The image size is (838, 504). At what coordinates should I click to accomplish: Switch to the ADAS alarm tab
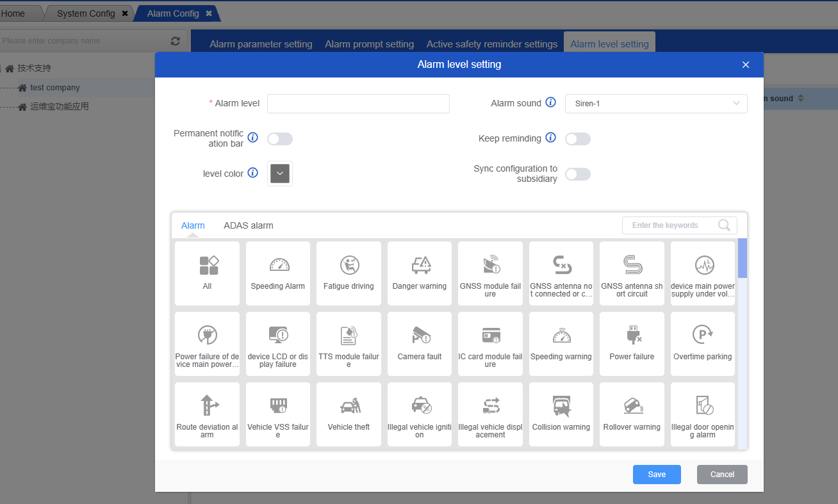pyautogui.click(x=248, y=225)
